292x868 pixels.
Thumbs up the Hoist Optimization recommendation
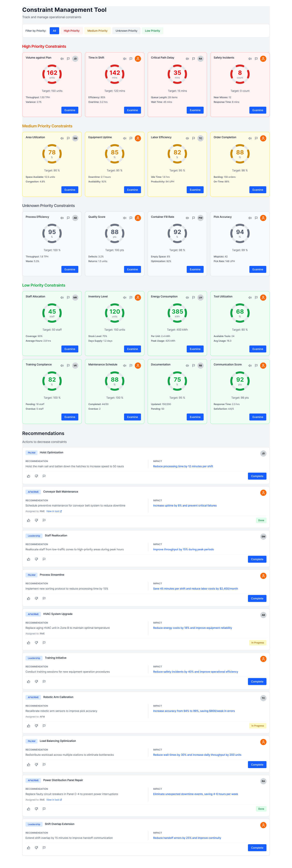pyautogui.click(x=29, y=476)
